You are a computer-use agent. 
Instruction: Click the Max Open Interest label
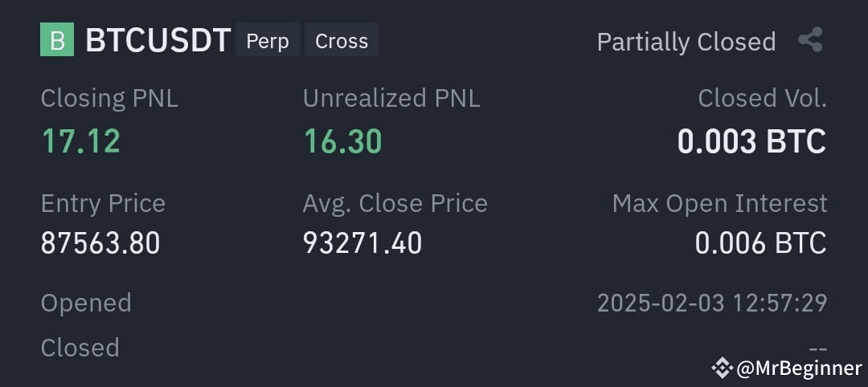click(719, 204)
